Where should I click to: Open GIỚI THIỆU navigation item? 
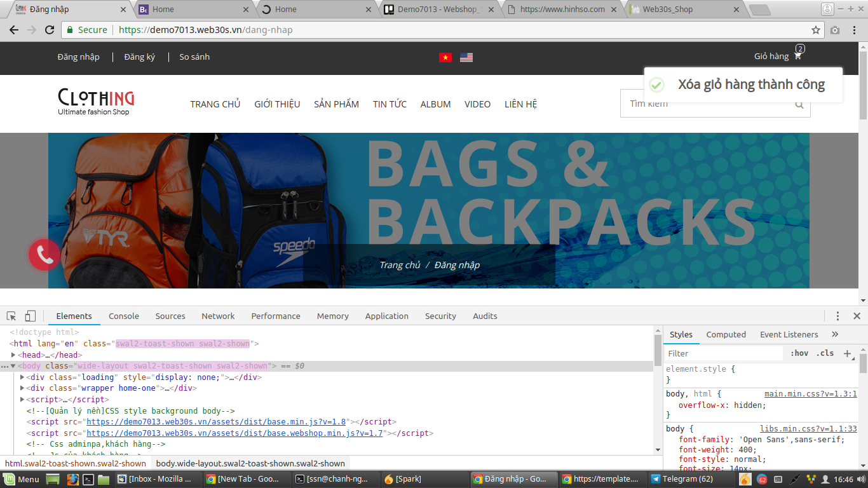(277, 104)
